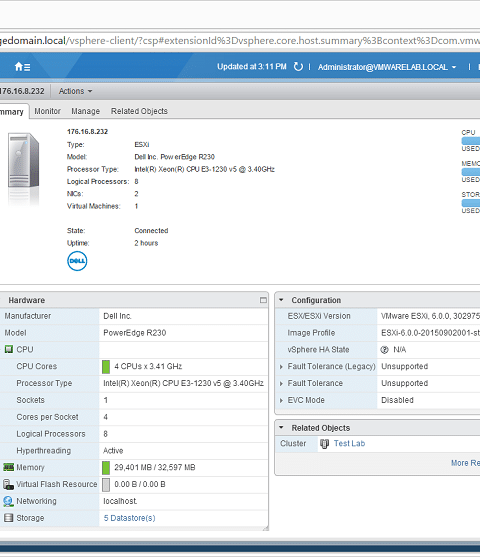The width and height of the screenshot is (480, 557).
Task: Click the 'Hyperthreading' row label
Action: point(43,451)
